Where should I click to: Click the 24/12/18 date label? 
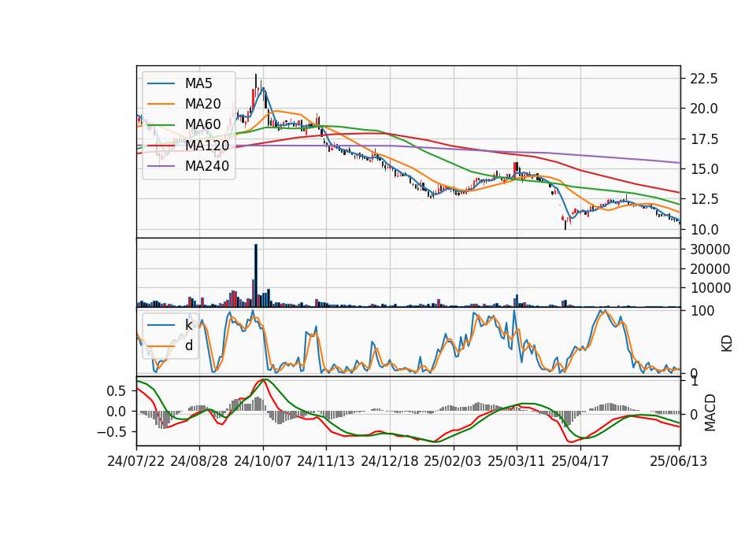[x=390, y=461]
